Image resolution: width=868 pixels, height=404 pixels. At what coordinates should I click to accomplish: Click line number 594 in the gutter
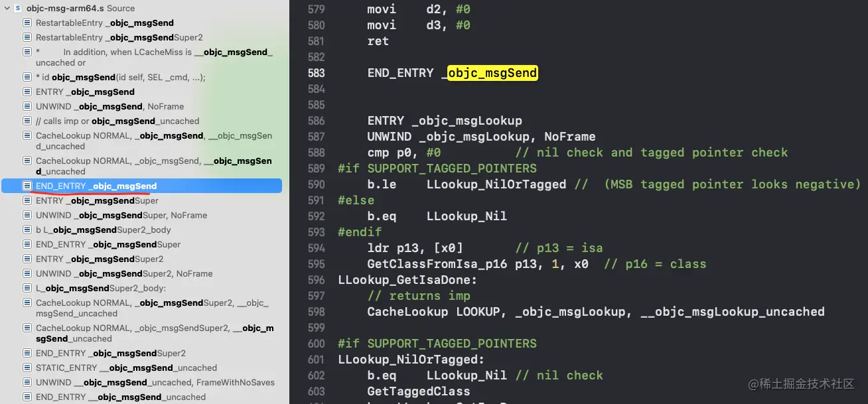[x=317, y=248]
